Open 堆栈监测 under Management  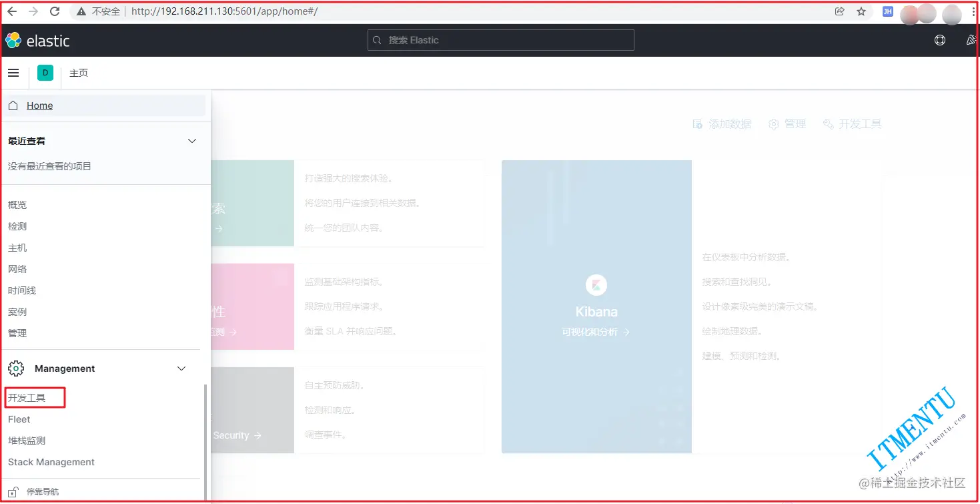coord(27,441)
